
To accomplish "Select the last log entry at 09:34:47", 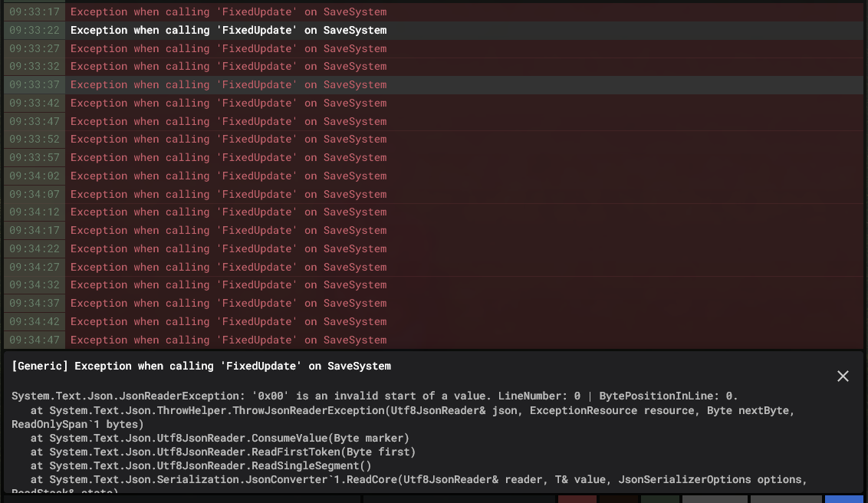I will pyautogui.click(x=229, y=340).
